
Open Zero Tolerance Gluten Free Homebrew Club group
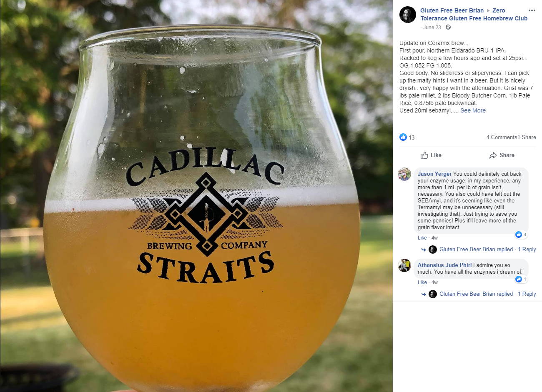474,15
